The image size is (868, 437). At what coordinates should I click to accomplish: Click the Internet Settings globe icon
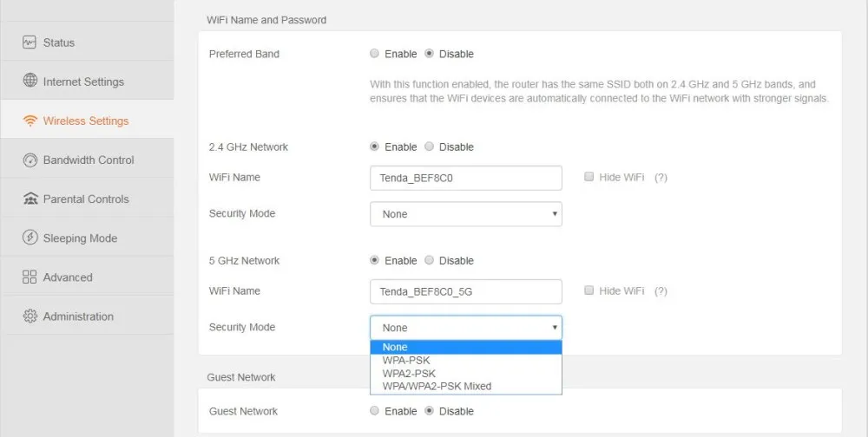click(x=30, y=81)
